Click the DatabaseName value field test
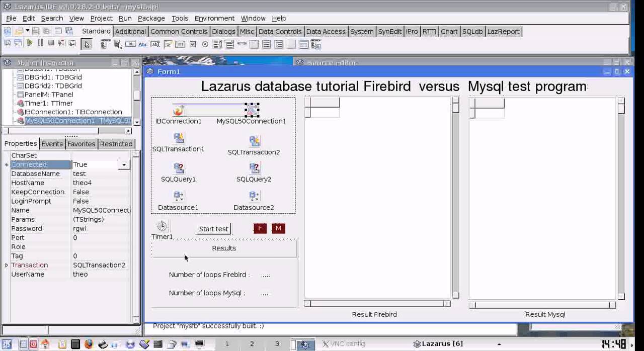Image resolution: width=644 pixels, height=351 pixels. pyautogui.click(x=101, y=174)
